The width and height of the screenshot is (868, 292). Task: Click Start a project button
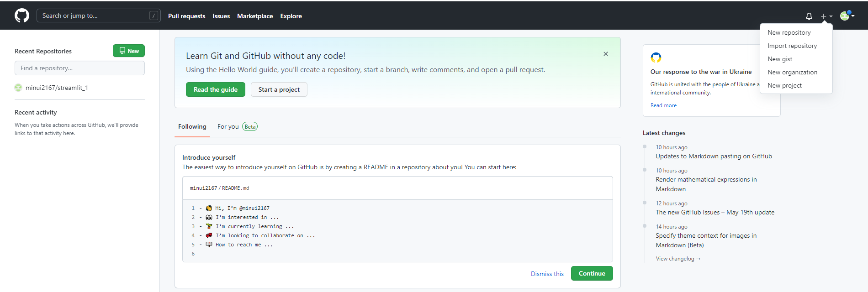click(x=279, y=89)
